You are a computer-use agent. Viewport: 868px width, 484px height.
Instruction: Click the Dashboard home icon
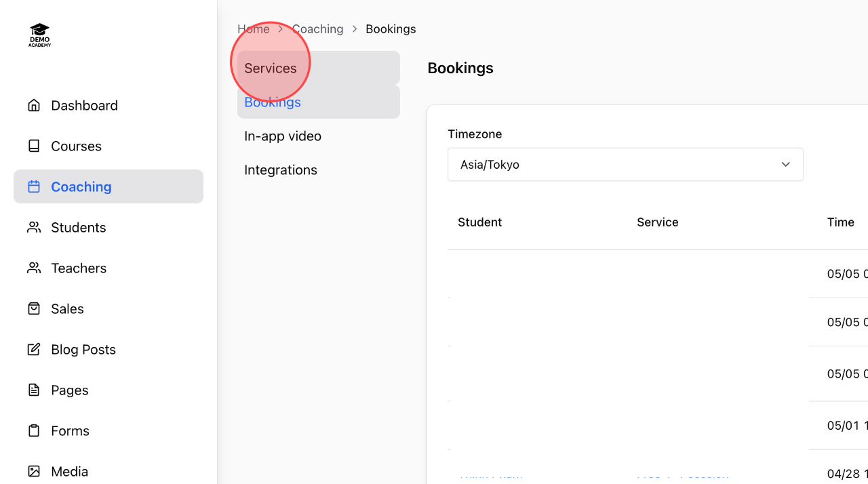click(x=34, y=105)
